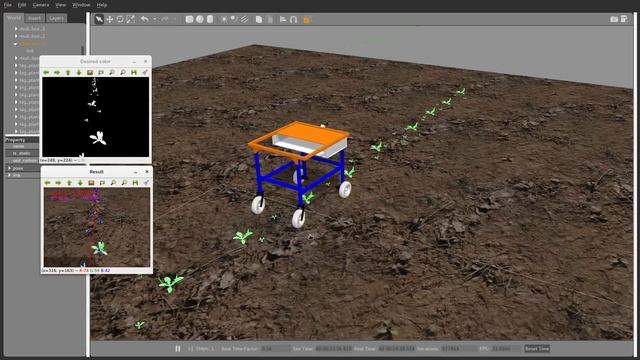Switch to the World tab
This screenshot has width=640, height=360.
14,18
